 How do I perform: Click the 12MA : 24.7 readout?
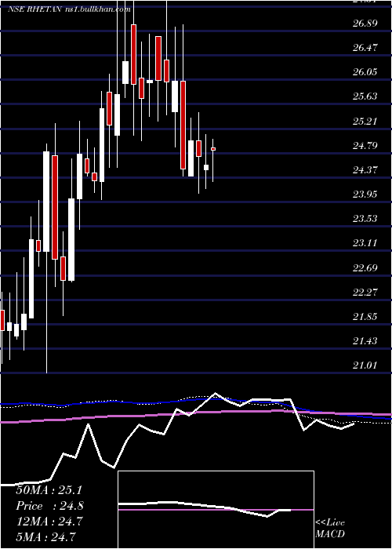(49, 522)
